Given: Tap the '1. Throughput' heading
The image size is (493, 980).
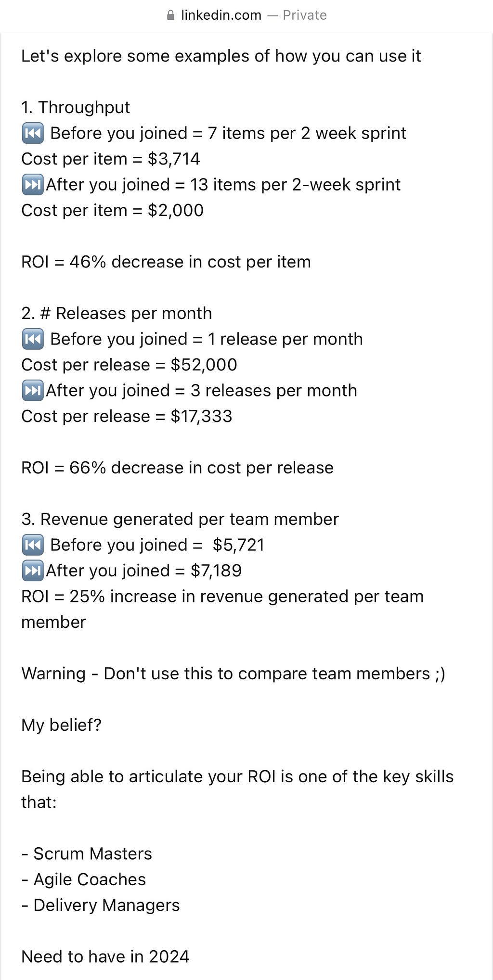Looking at the screenshot, I should pos(76,108).
